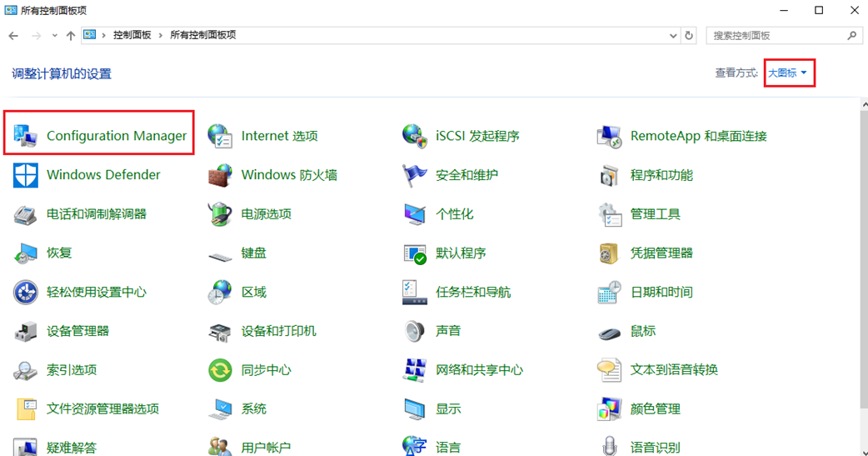Open the 安全和维护 flag icon
This screenshot has width=868, height=456.
[x=415, y=175]
